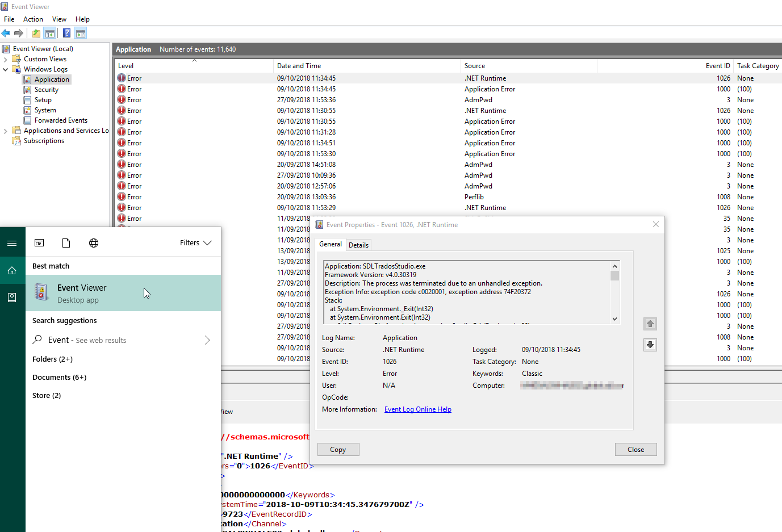Click error icon for 09/10/2018 11:53:29 event
This screenshot has height=532, width=782.
[122, 208]
